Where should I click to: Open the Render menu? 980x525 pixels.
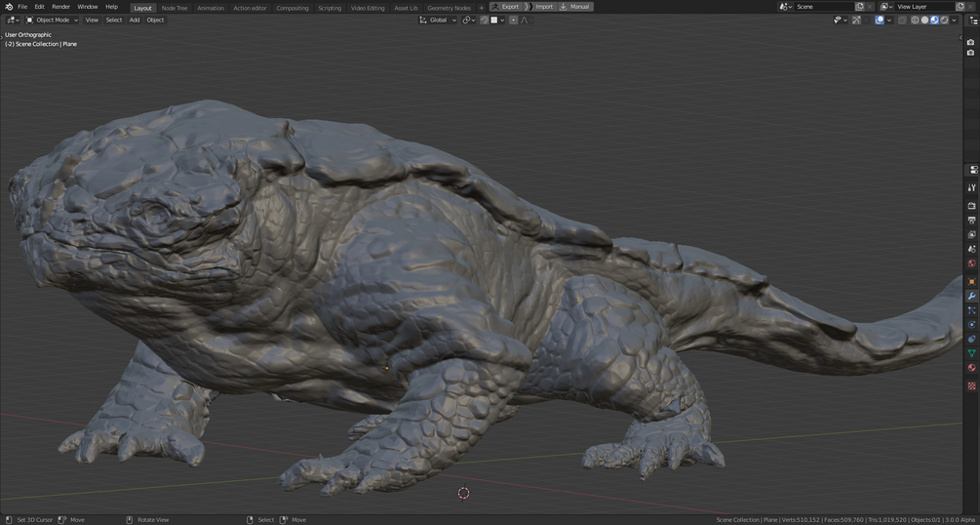[60, 7]
